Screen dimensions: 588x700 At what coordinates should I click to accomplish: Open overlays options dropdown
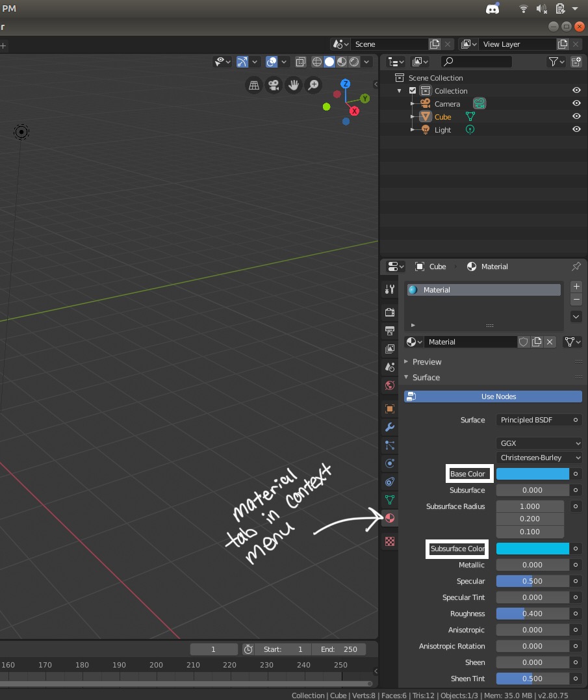284,62
